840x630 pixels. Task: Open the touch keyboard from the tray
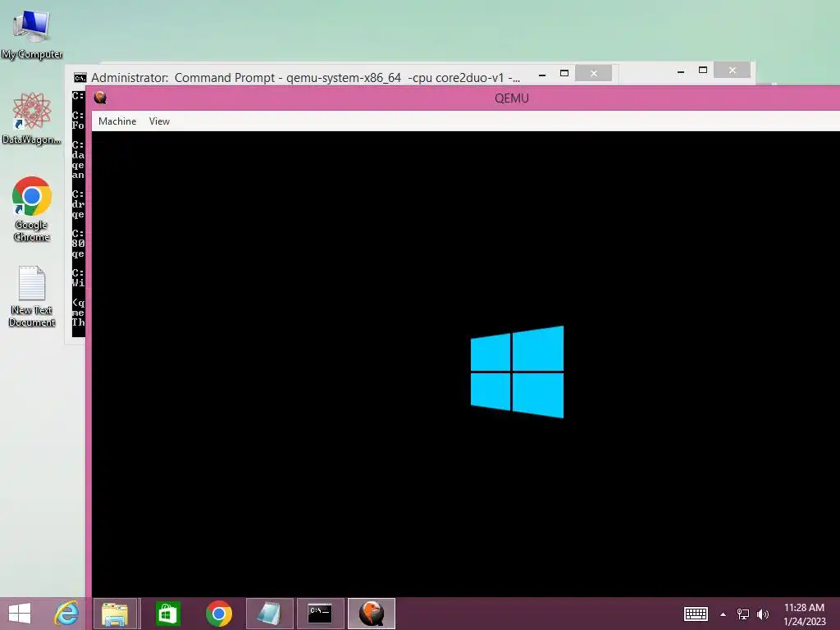[x=696, y=614]
